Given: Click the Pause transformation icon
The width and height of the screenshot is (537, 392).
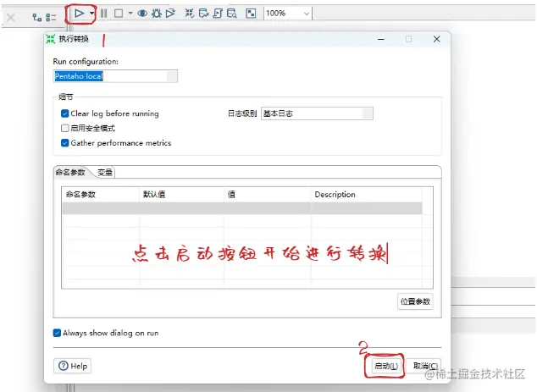Looking at the screenshot, I should tap(103, 14).
